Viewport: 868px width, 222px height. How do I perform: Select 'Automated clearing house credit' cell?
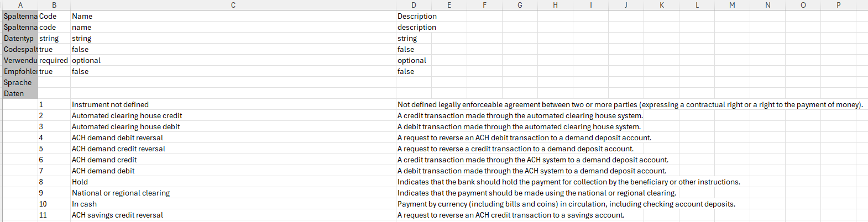tap(233, 115)
